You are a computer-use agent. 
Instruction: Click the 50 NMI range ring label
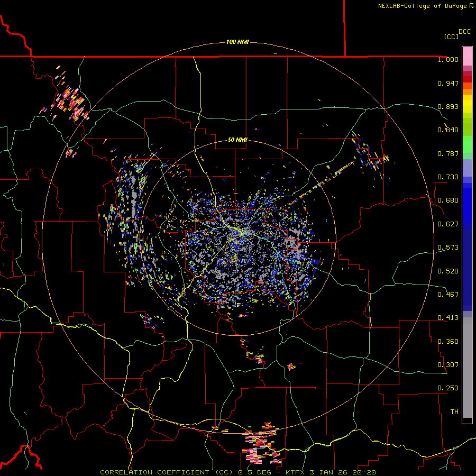coord(237,140)
